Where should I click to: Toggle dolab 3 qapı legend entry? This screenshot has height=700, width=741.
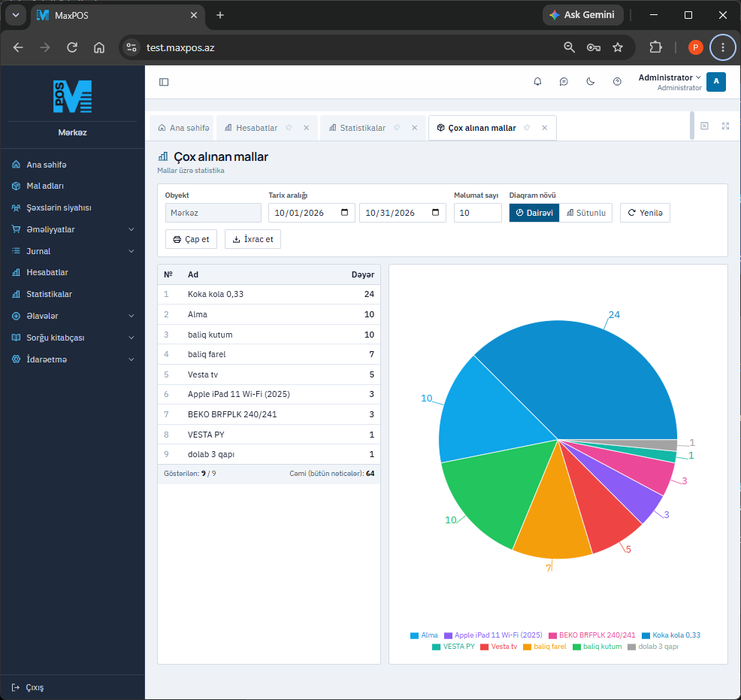652,647
